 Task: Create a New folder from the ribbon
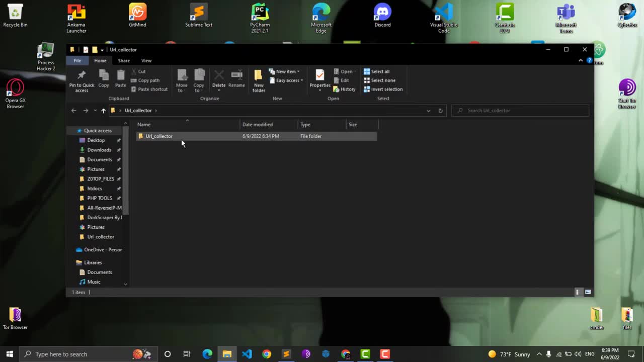(259, 81)
